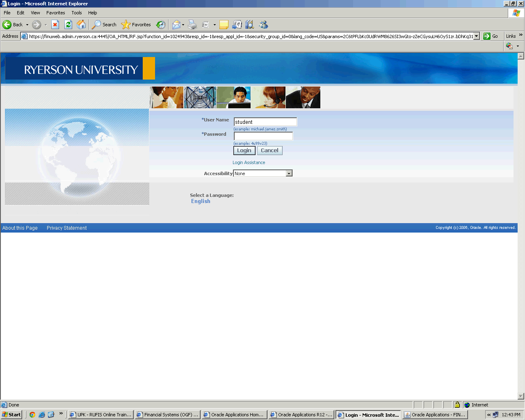Open the Favorites menu in the menu bar

(55, 13)
